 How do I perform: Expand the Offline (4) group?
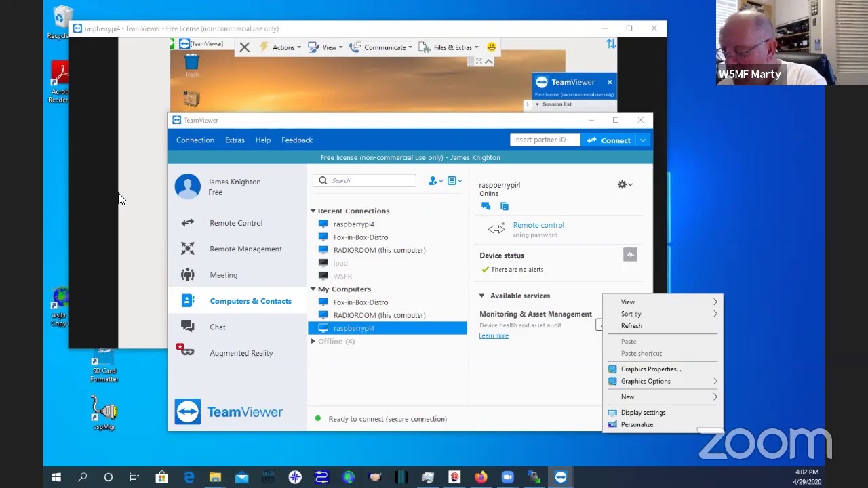313,342
